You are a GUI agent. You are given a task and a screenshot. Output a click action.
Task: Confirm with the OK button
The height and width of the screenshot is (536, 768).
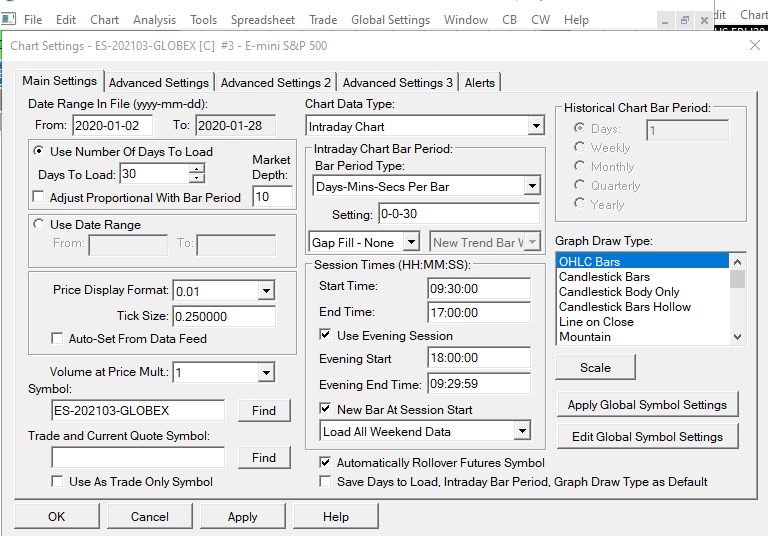[x=57, y=516]
